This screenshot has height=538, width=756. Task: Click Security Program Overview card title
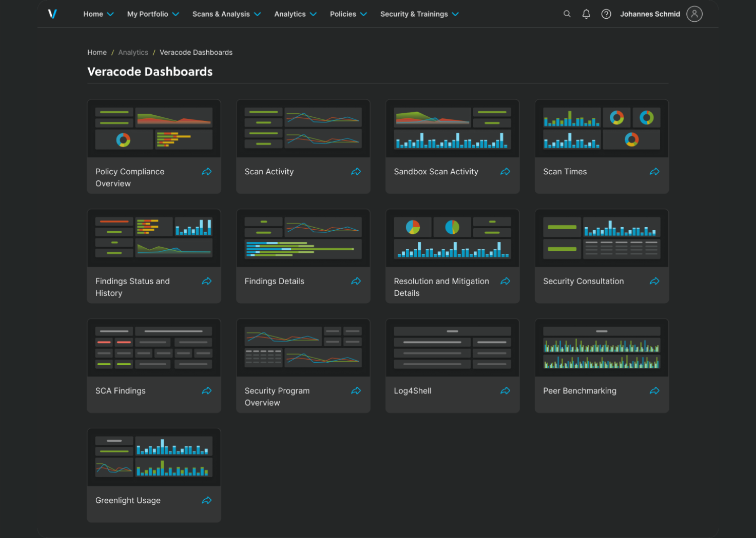pyautogui.click(x=277, y=397)
